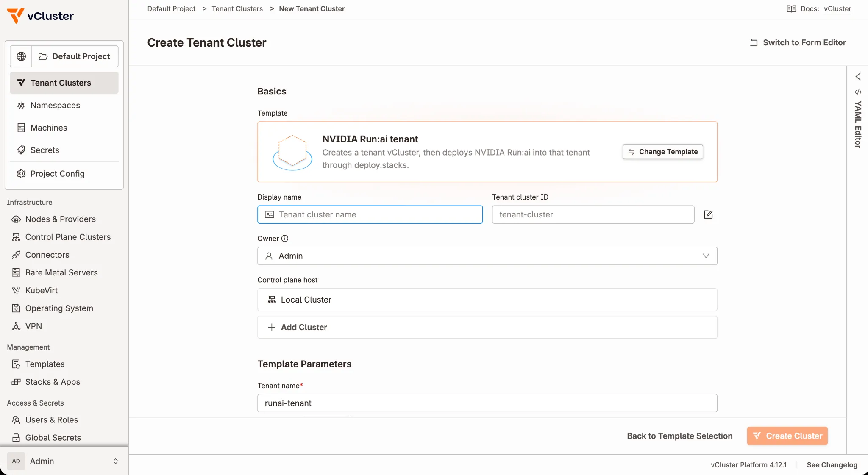Click the Operating System icon

pos(16,308)
